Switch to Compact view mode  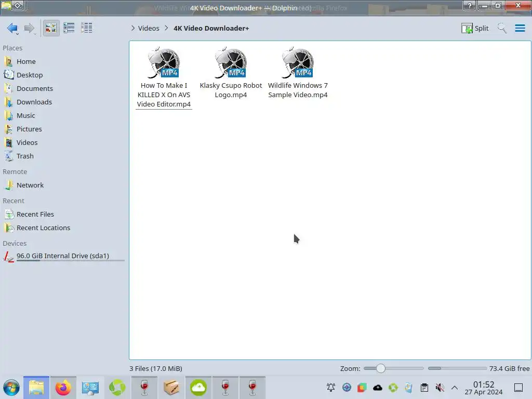click(69, 28)
